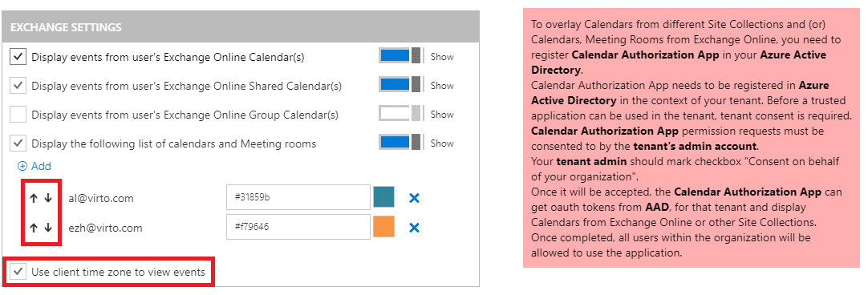Uncheck Display the following list of calendars checkbox

tap(18, 143)
